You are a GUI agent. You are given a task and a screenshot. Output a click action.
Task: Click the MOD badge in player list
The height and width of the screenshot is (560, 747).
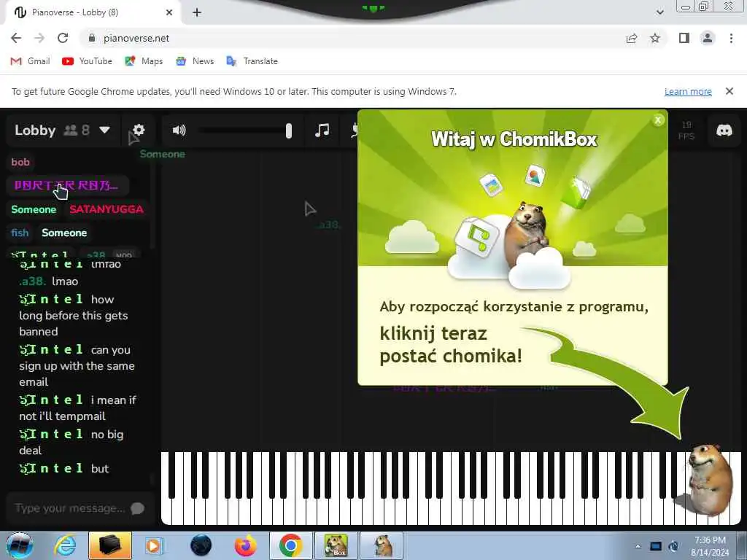tap(124, 254)
